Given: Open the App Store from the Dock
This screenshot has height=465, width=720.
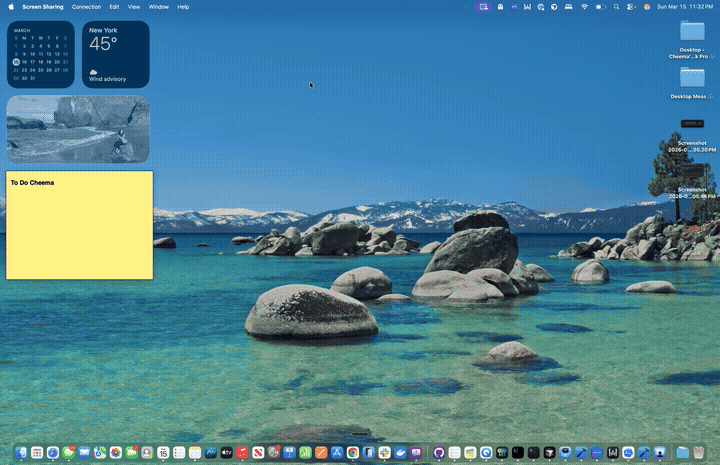Looking at the screenshot, I should point(337,453).
